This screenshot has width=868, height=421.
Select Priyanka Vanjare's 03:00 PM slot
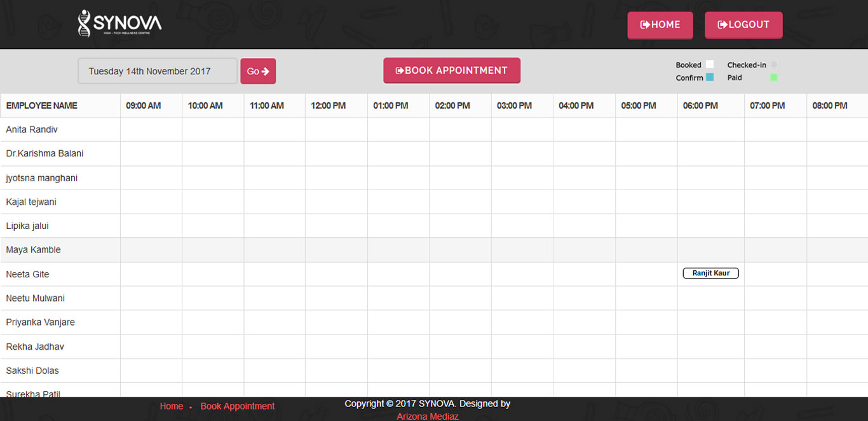point(522,322)
